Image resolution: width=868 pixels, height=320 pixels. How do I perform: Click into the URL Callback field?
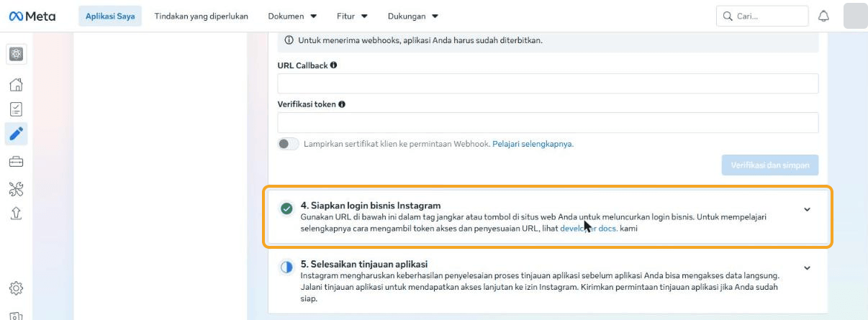pos(548,83)
